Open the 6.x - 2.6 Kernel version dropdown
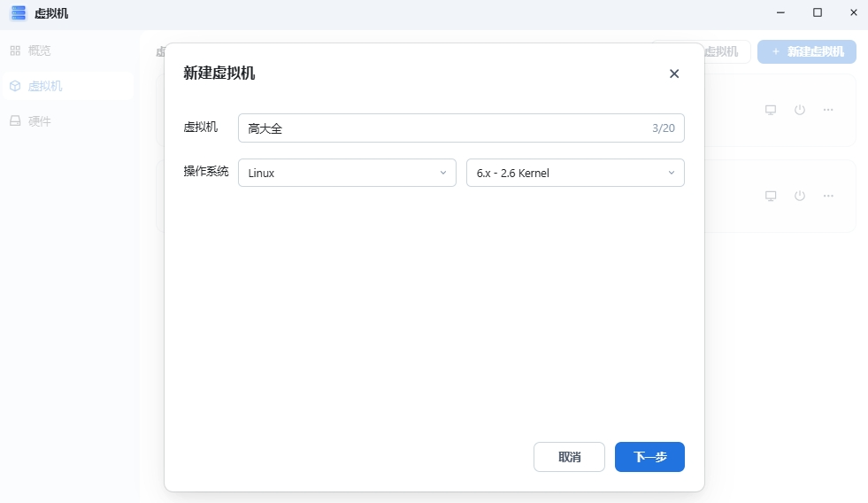The height and width of the screenshot is (503, 868). [x=575, y=173]
